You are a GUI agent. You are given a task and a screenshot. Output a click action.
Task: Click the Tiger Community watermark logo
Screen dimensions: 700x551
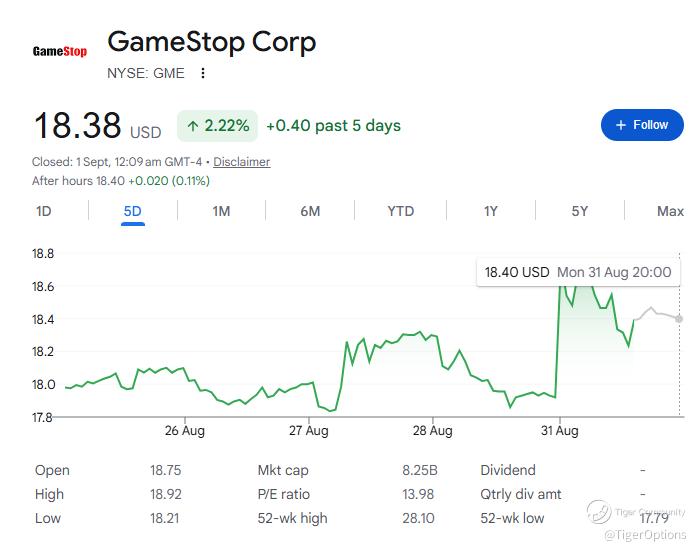click(x=599, y=512)
